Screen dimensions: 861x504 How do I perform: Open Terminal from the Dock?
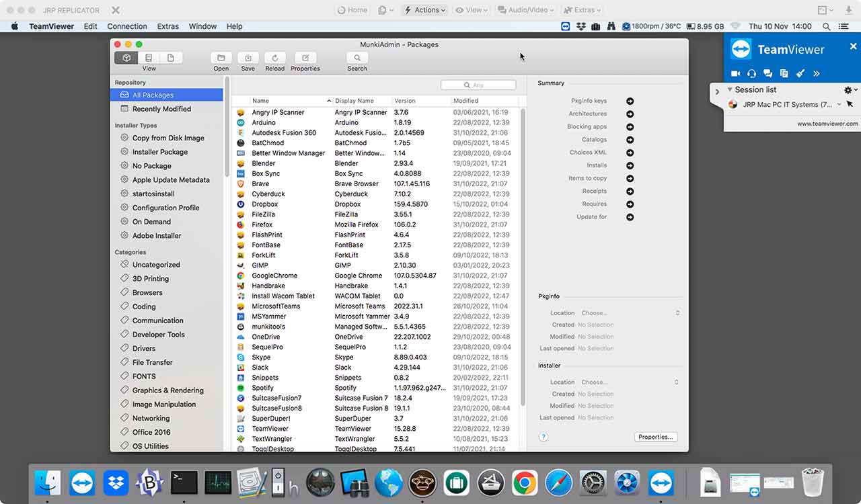tap(184, 482)
